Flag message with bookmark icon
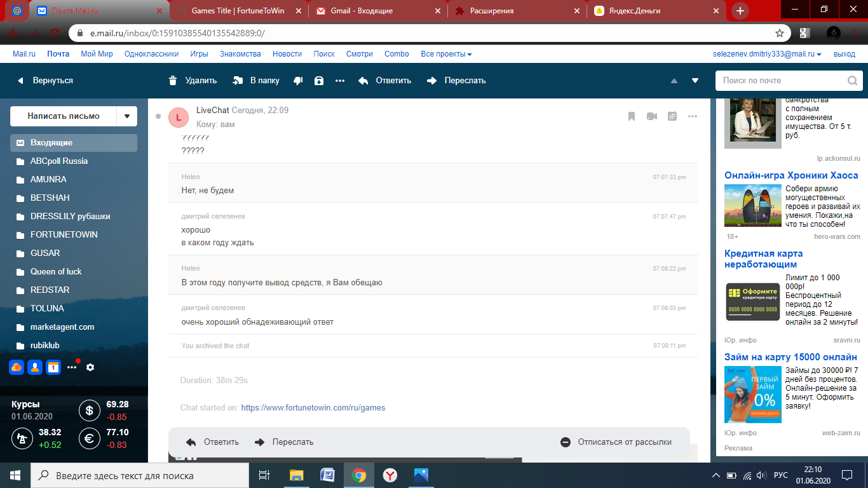 [x=632, y=116]
